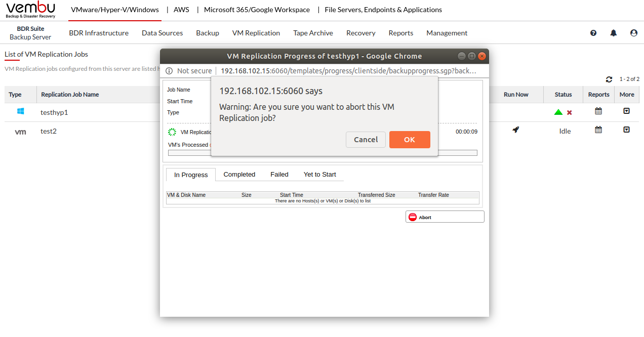Switch to the Completed tab

(x=239, y=175)
